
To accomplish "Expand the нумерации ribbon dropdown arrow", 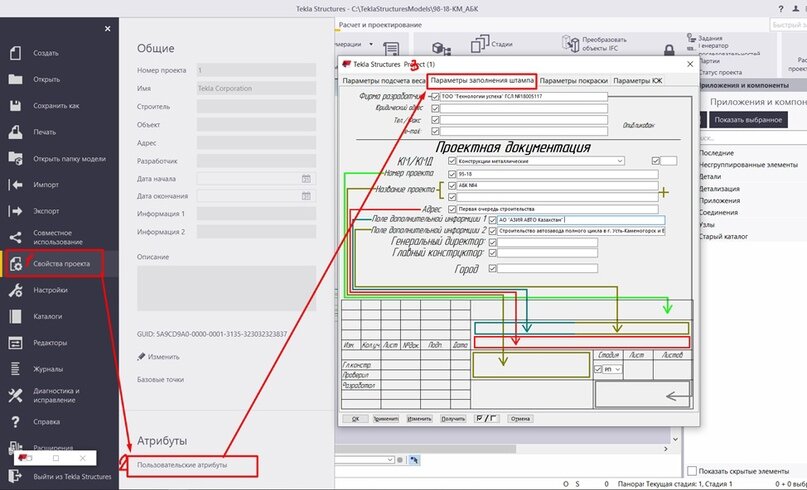I will click(x=371, y=44).
